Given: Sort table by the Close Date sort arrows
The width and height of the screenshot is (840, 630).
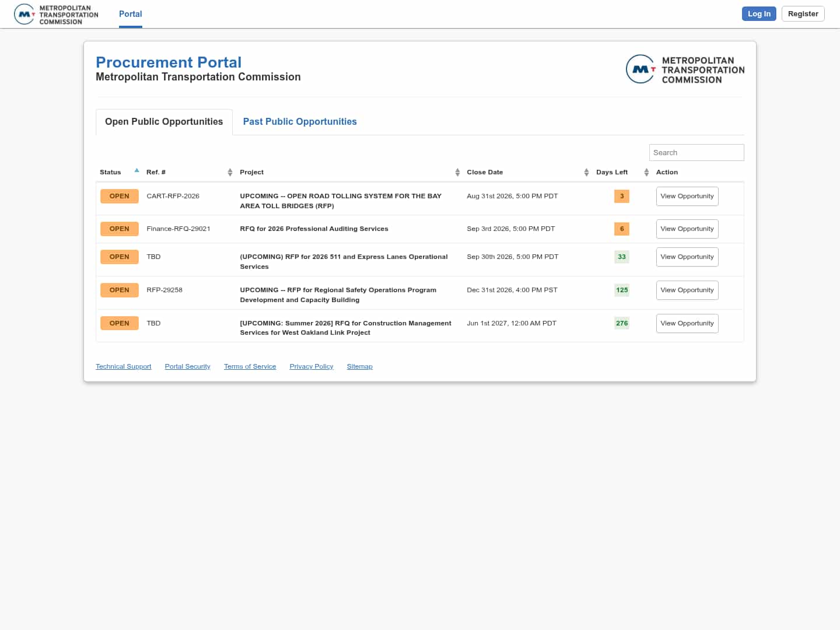Looking at the screenshot, I should click(586, 172).
